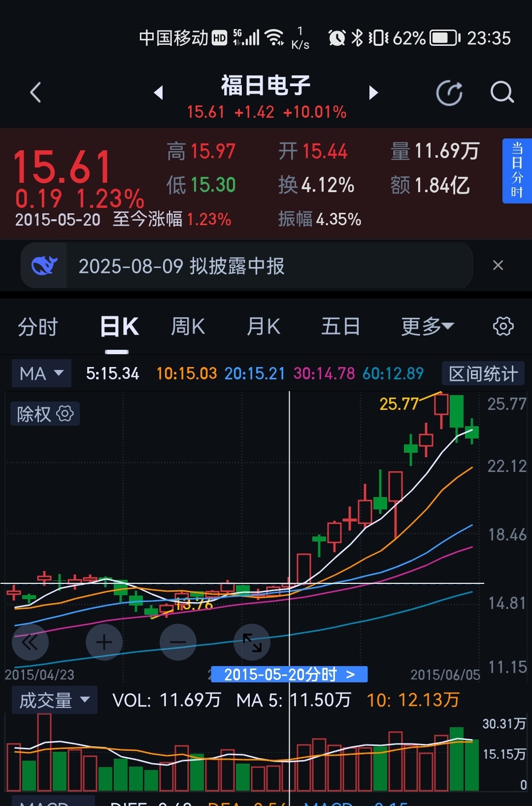Open the 2015-05-20分时 detail link
Image resolution: width=532 pixels, height=806 pixels.
click(289, 674)
